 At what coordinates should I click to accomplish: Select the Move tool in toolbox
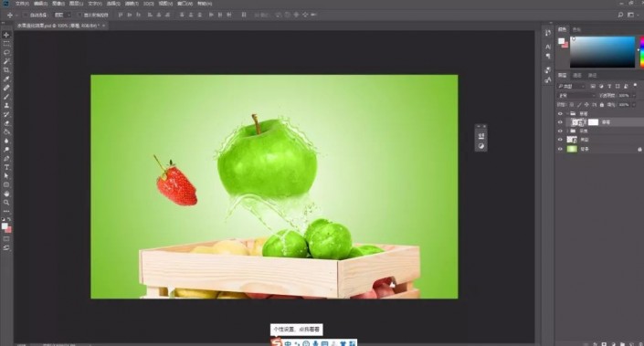tap(6, 35)
